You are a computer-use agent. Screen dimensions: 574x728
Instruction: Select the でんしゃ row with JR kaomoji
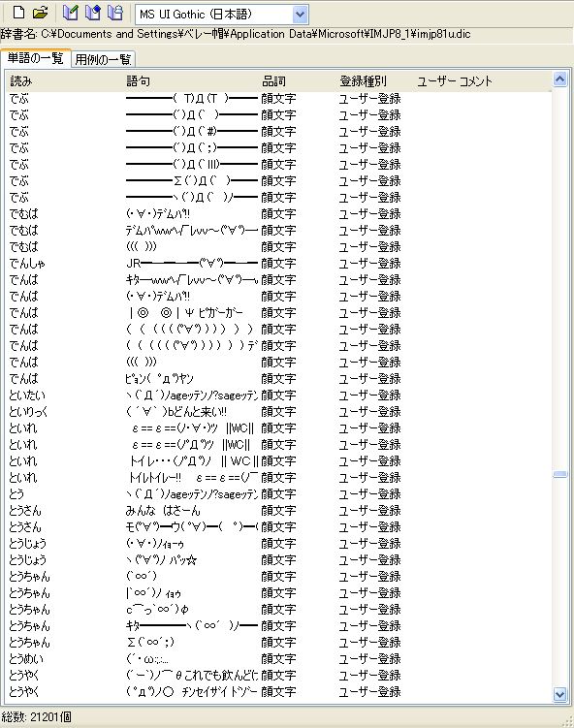278,264
